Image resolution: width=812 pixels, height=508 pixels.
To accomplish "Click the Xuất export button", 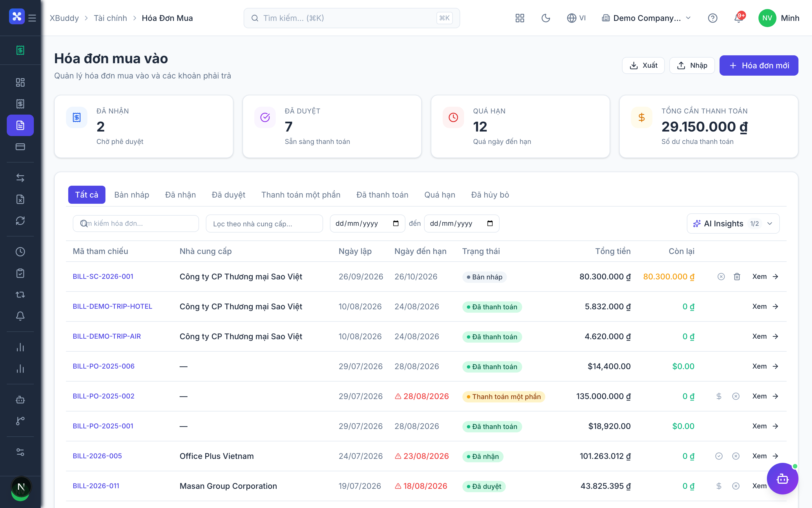I will (x=643, y=65).
